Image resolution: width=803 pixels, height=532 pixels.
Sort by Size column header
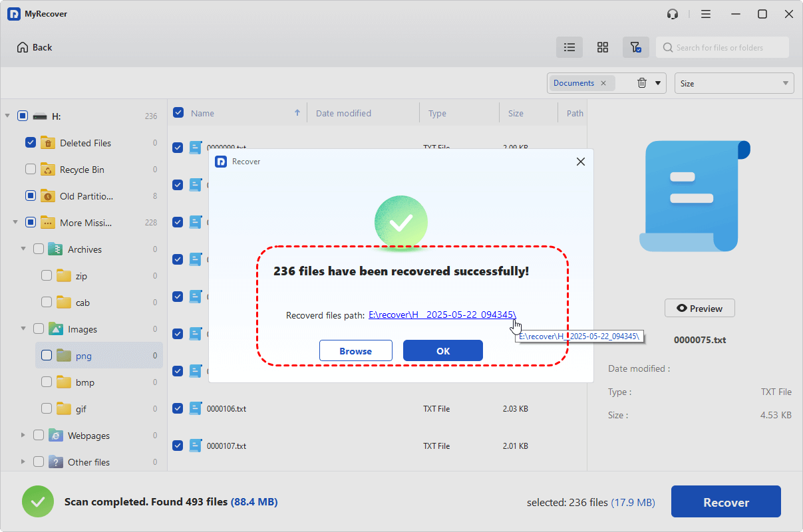(x=516, y=113)
